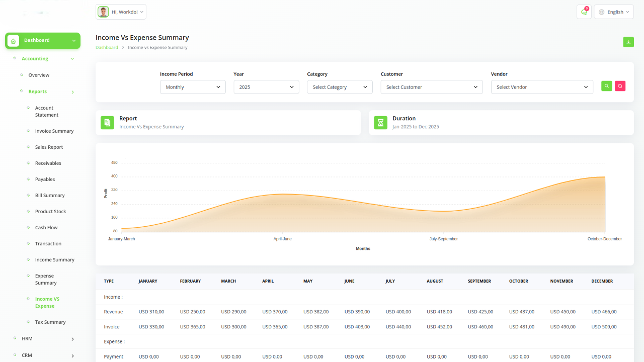Open the Tax Summary report
This screenshot has width=644, height=362.
point(50,322)
